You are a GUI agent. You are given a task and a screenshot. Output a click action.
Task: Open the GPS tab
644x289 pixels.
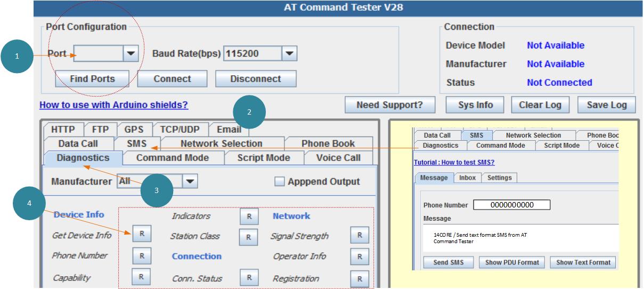click(134, 130)
